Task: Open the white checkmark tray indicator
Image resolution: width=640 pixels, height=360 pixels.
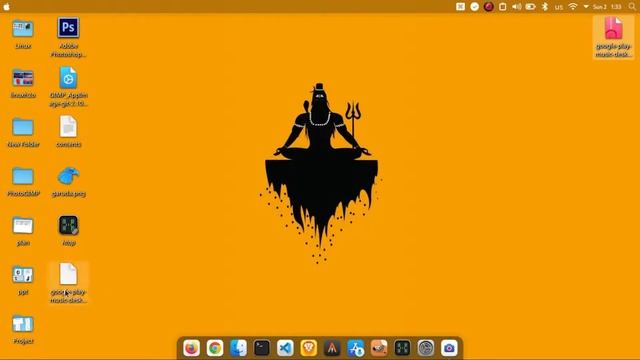Action: pyautogui.click(x=474, y=7)
